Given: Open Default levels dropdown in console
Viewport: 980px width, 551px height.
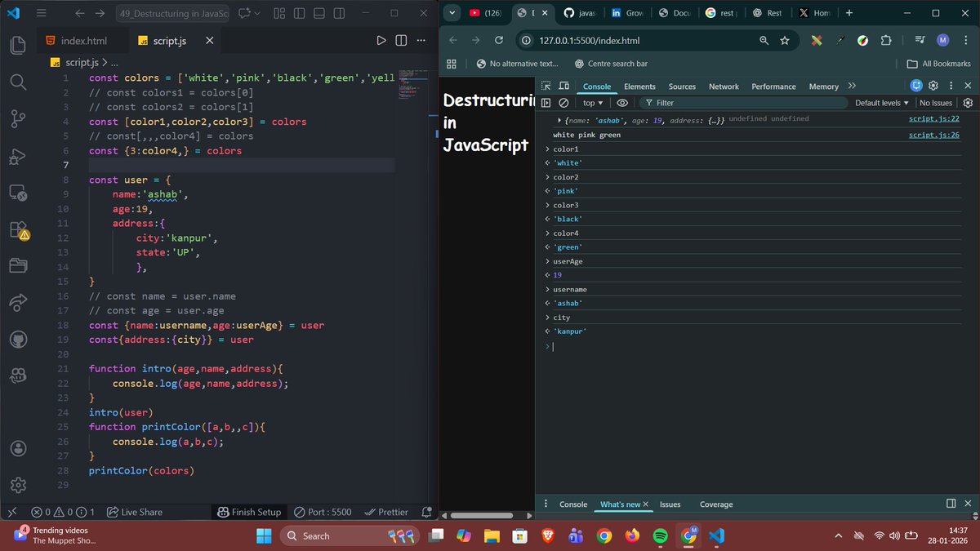Looking at the screenshot, I should [882, 103].
